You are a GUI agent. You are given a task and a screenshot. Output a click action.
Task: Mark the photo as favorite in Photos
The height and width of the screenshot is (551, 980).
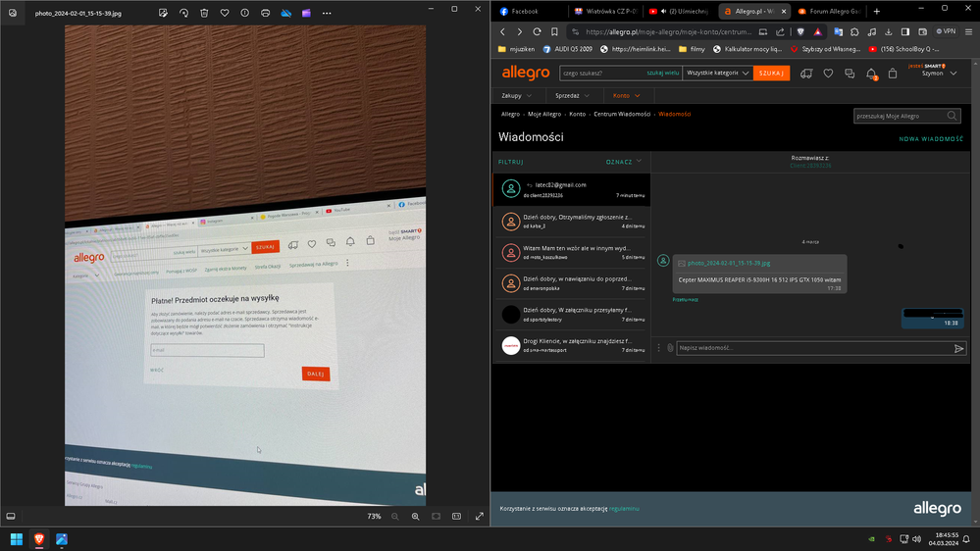225,13
